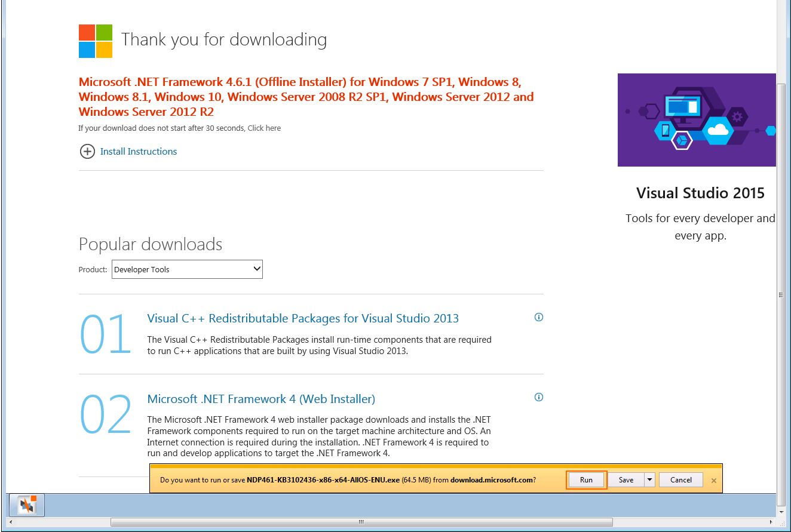The image size is (791, 532).
Task: Expand Install Instructions plus icon
Action: [x=87, y=152]
